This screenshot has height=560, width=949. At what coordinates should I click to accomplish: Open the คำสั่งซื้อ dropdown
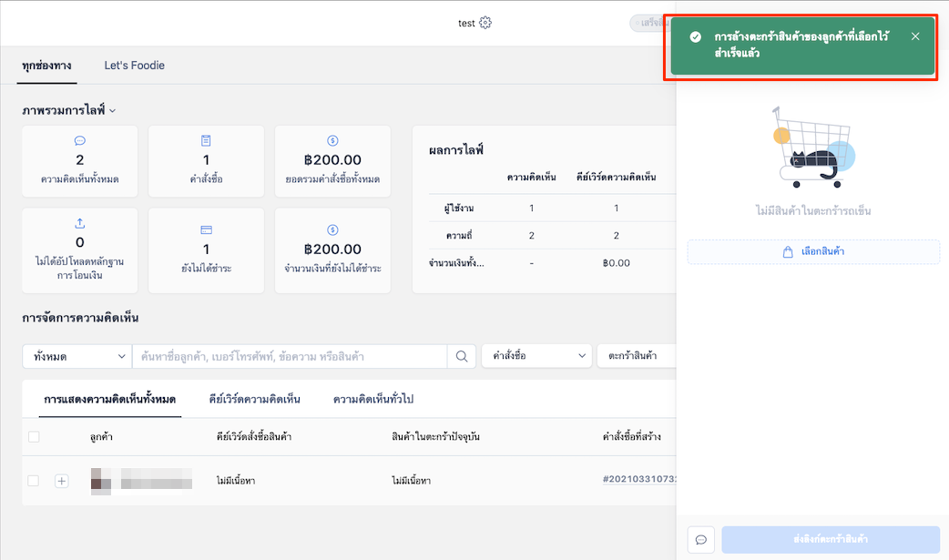pyautogui.click(x=536, y=356)
